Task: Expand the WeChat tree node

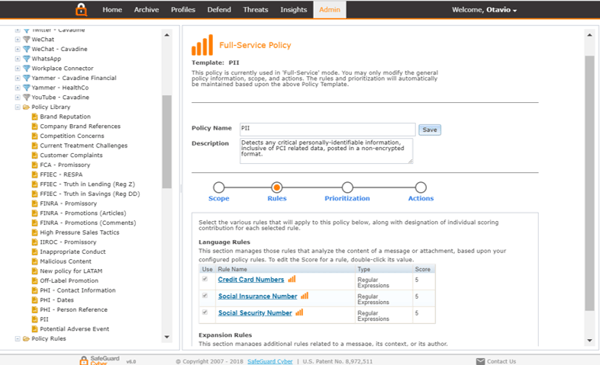Action: click(x=18, y=39)
